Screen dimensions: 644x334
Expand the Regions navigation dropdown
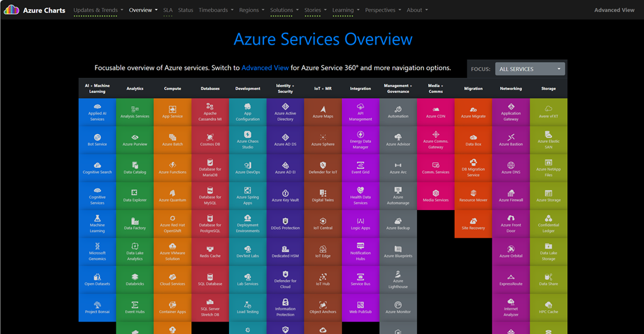pos(252,10)
